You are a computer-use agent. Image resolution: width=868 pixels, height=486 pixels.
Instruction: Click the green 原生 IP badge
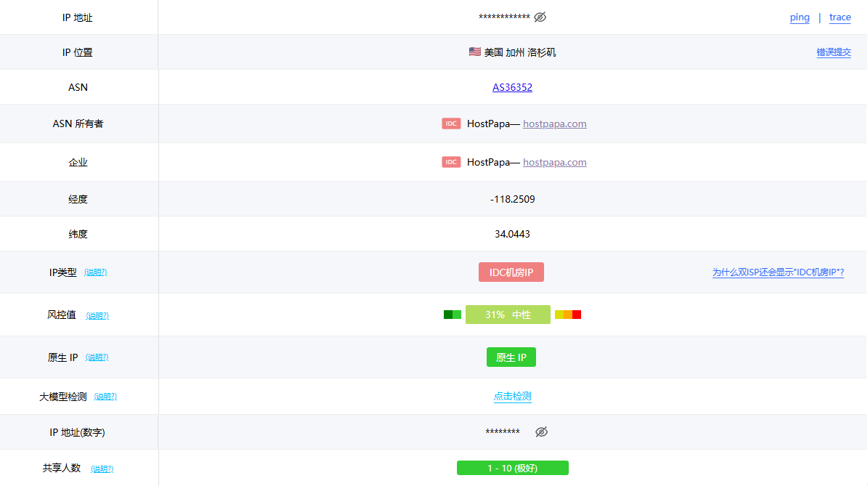511,357
